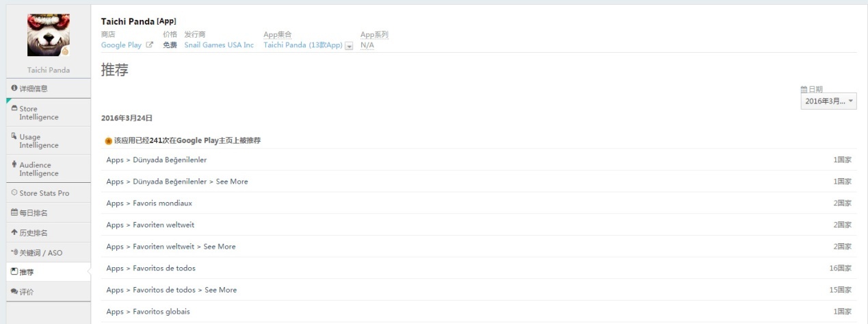Image resolution: width=868 pixels, height=324 pixels.
Task: Click the Taichi Panda [App] title
Action: pyautogui.click(x=139, y=22)
